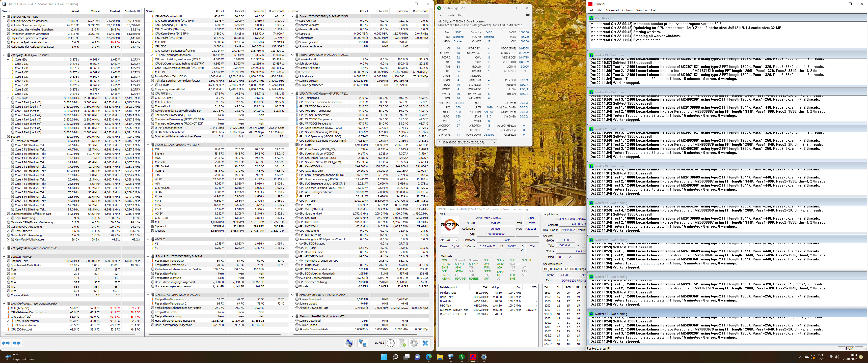868x363 pixels.
Task: Click the Sensor column header in first panel
Action: tap(31, 11)
